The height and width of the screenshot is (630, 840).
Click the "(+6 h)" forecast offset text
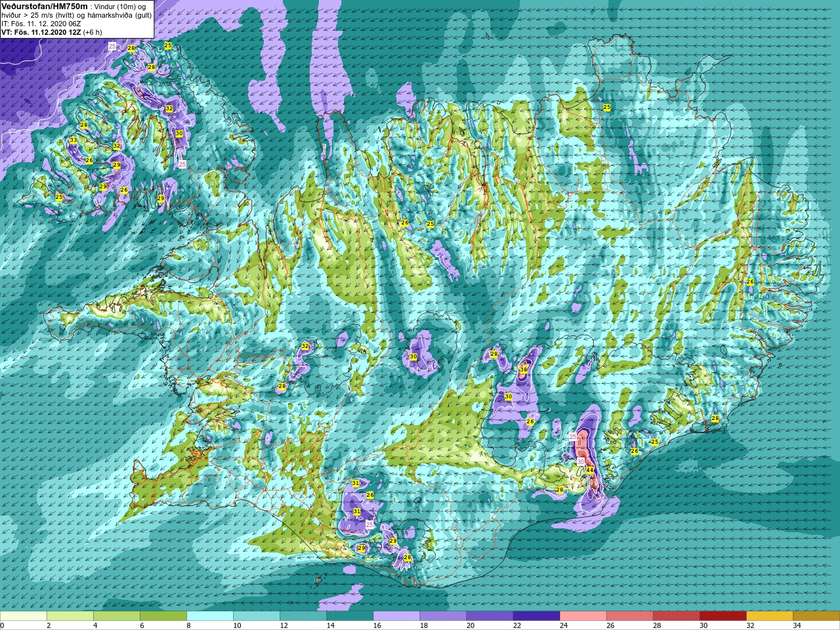pos(93,31)
